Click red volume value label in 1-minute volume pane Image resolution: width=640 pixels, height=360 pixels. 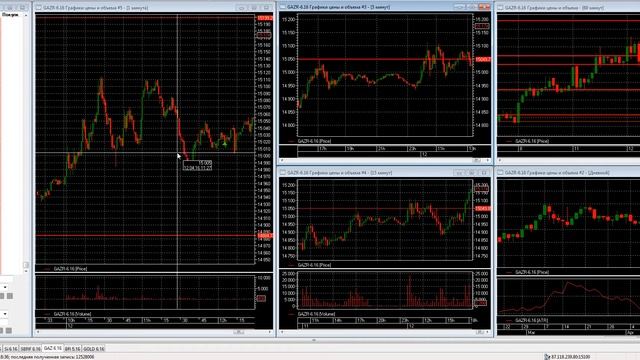[x=261, y=299]
